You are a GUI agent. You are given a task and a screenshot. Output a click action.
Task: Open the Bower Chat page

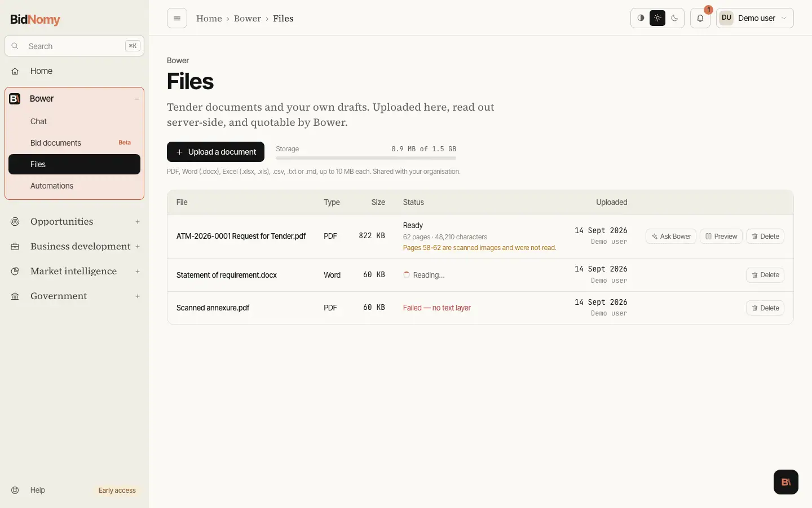[74, 121]
